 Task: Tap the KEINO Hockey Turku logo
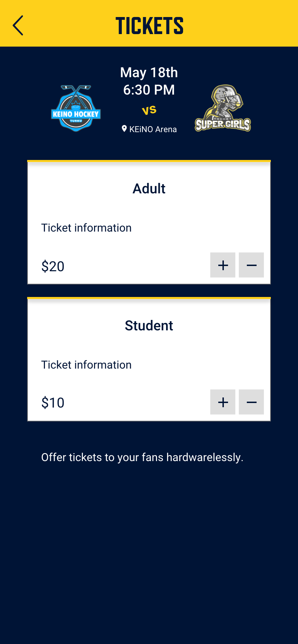pyautogui.click(x=76, y=108)
